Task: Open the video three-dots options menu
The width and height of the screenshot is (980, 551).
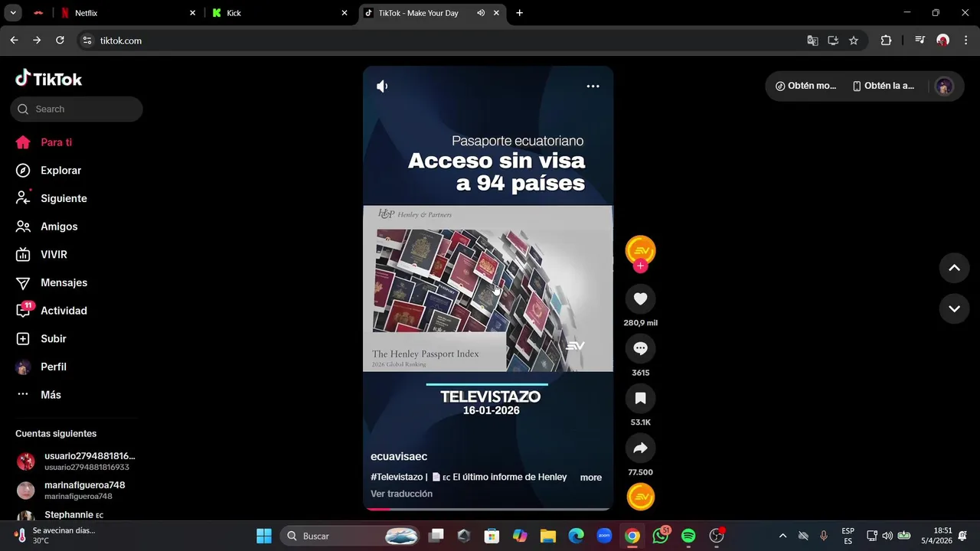Action: tap(593, 86)
